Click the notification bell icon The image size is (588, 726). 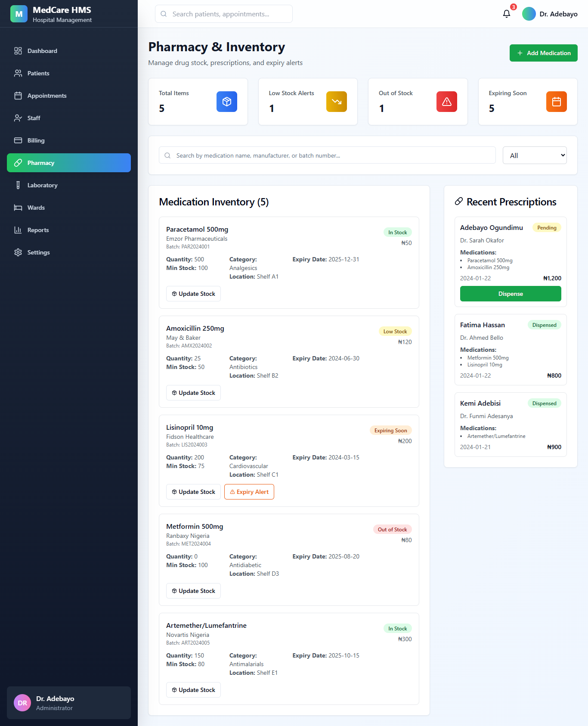[507, 14]
